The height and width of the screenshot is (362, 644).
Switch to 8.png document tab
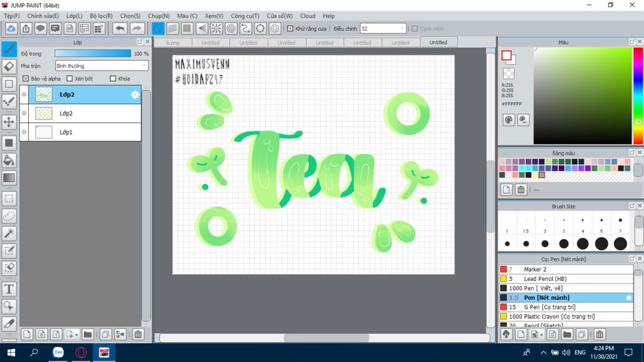click(173, 43)
